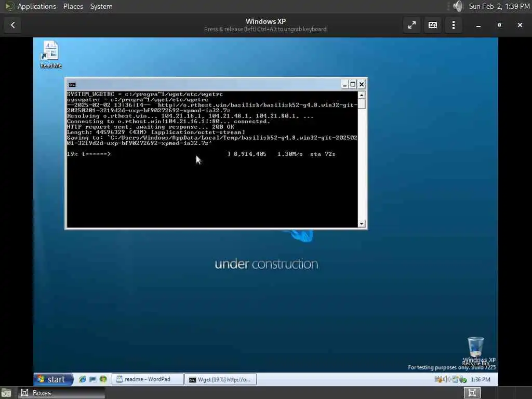Close the Wget console window

362,85
